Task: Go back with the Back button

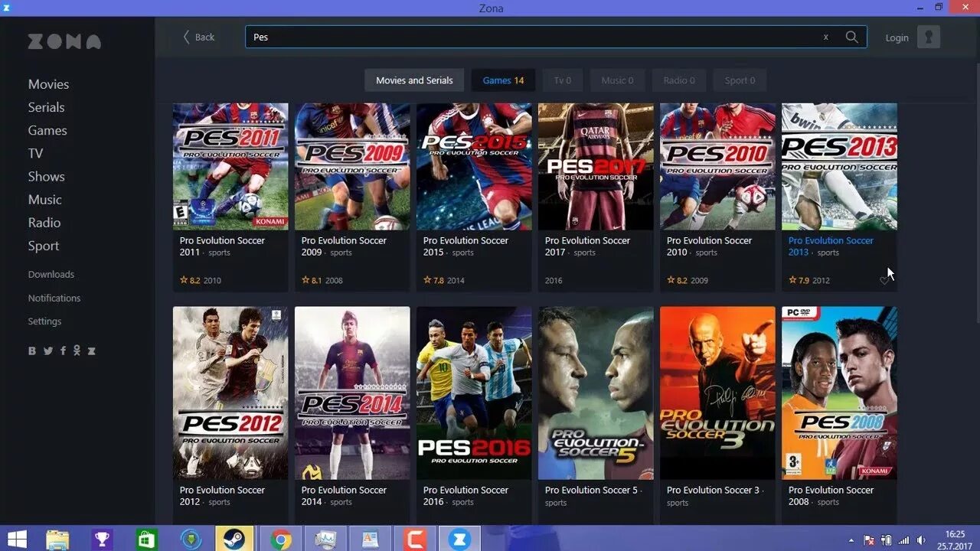Action: point(198,37)
